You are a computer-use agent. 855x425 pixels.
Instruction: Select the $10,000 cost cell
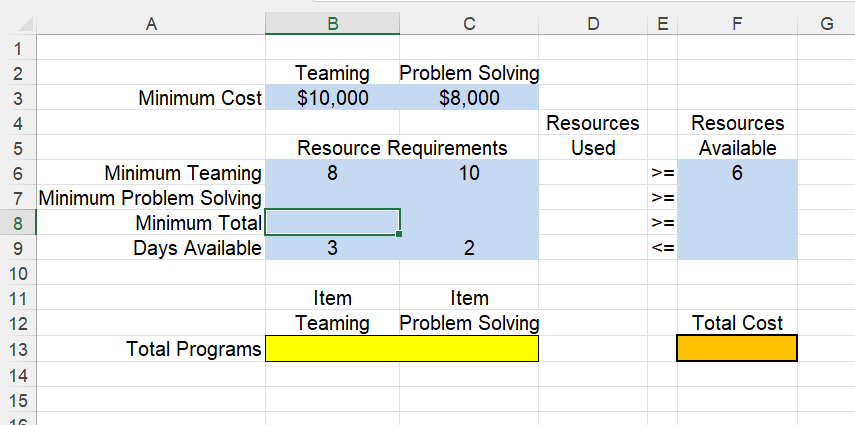(x=333, y=98)
